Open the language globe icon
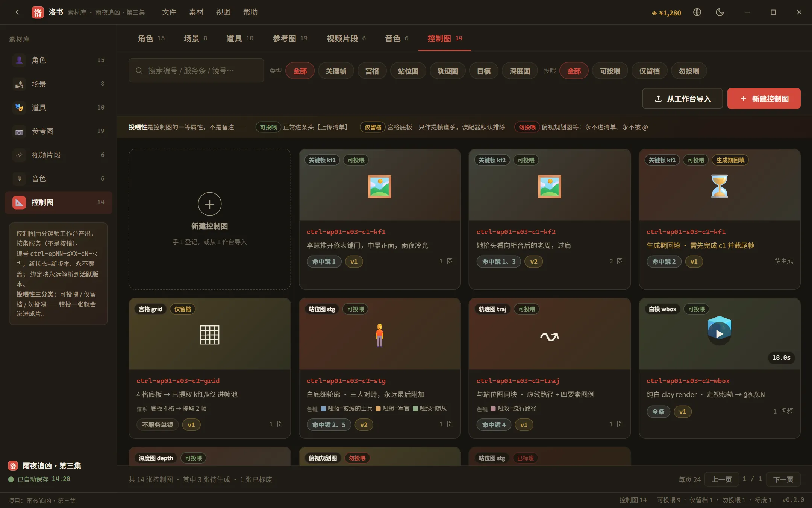Viewport: 812px width, 508px height. tap(697, 12)
